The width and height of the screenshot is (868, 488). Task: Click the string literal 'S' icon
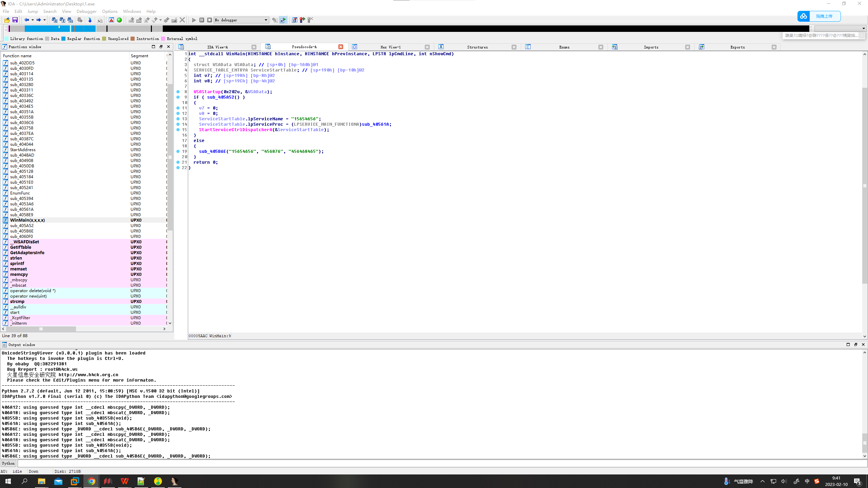coord(155,20)
